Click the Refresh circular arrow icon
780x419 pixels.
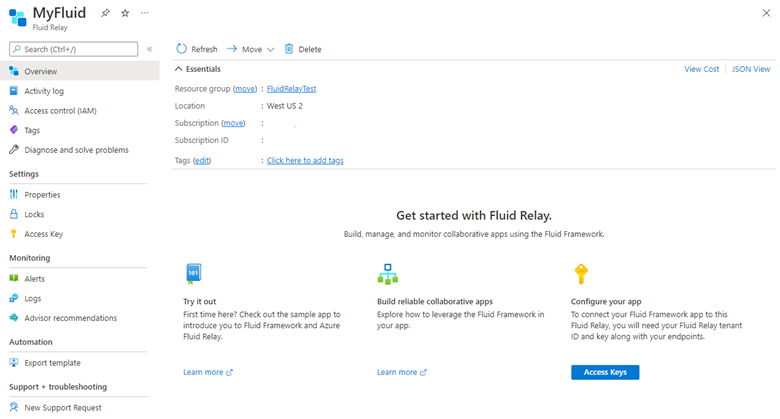pos(182,49)
